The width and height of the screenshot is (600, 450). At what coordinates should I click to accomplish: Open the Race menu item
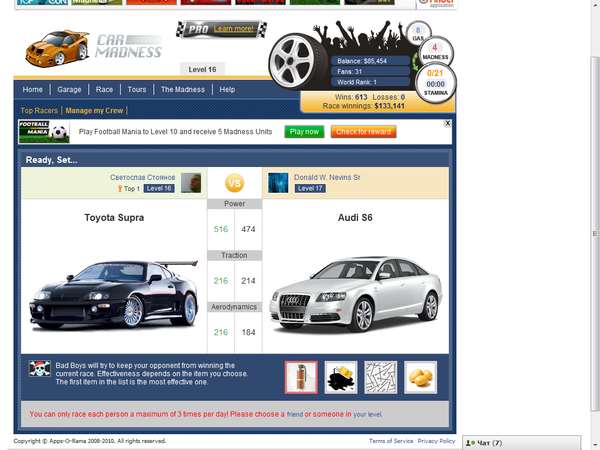(x=104, y=90)
